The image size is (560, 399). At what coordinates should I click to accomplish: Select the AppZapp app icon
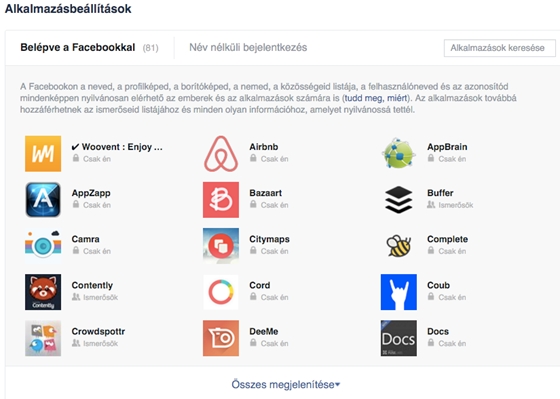(43, 200)
